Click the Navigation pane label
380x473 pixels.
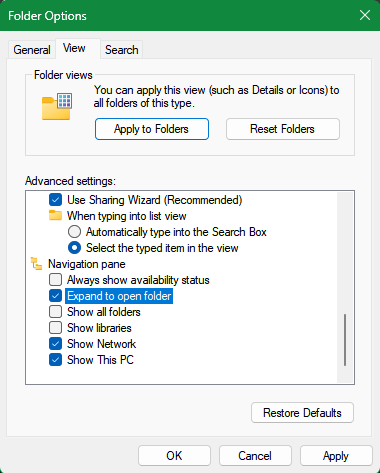pos(87,264)
